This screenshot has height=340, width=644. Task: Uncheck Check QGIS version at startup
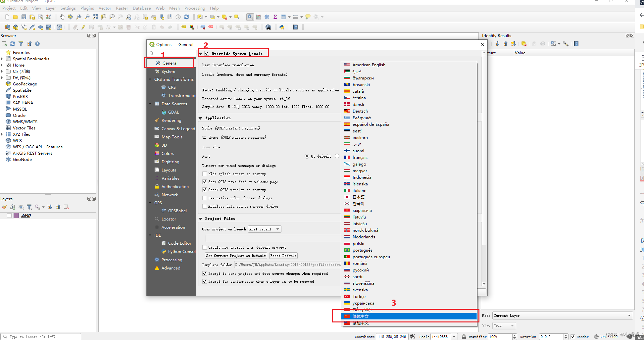[205, 190]
